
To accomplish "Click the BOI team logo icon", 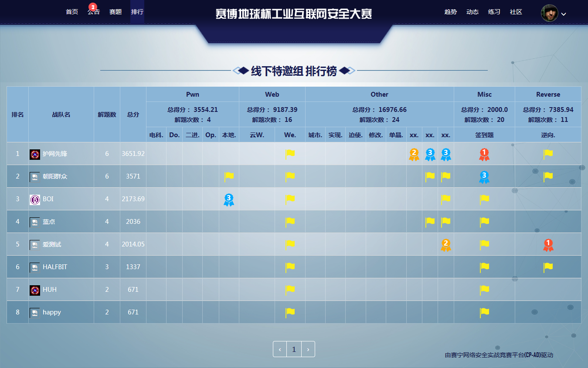I will pyautogui.click(x=35, y=199).
